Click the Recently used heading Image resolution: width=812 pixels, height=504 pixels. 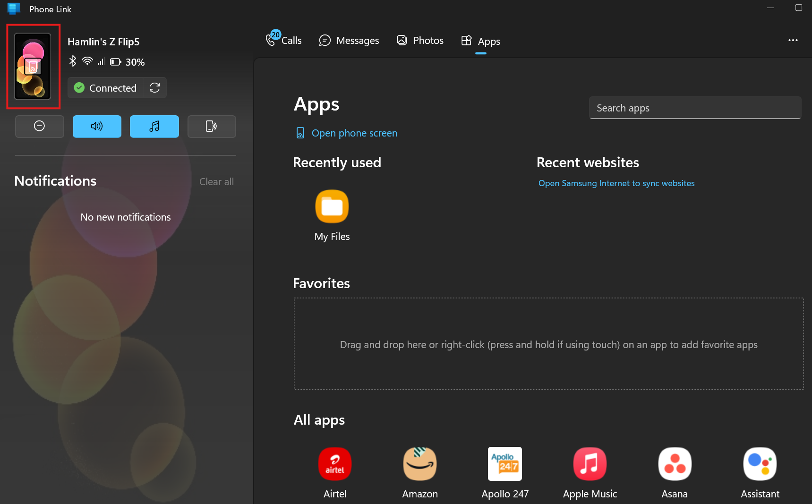pyautogui.click(x=337, y=162)
